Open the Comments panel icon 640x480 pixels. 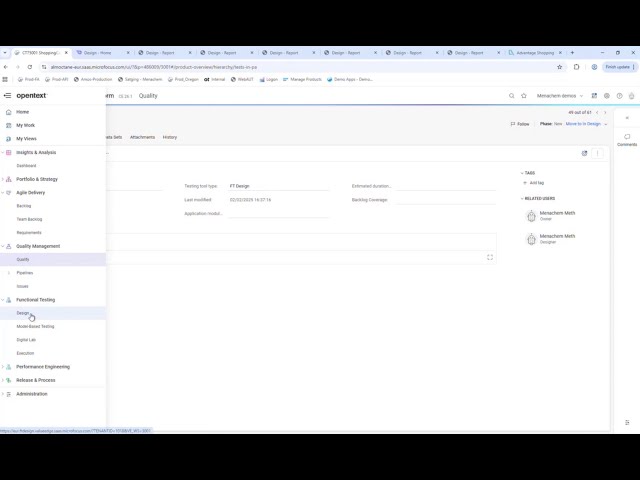(627, 137)
